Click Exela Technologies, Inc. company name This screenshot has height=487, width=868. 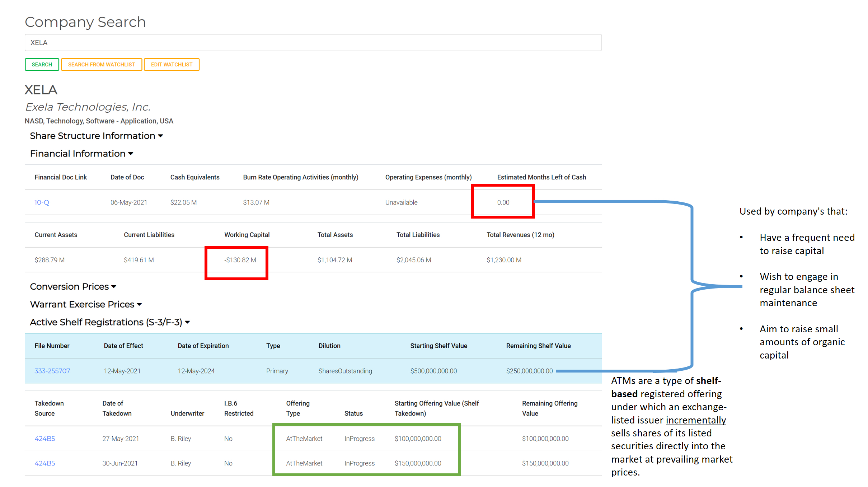tap(88, 107)
